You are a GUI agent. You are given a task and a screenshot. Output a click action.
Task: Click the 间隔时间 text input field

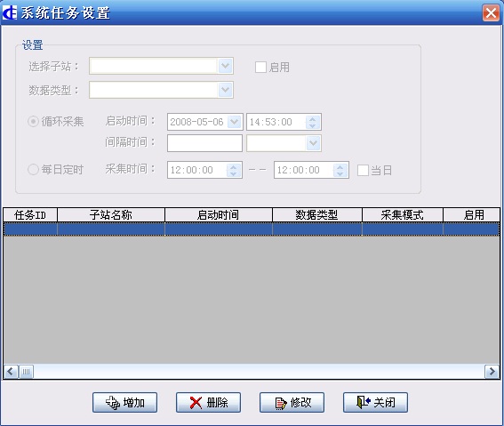click(204, 143)
